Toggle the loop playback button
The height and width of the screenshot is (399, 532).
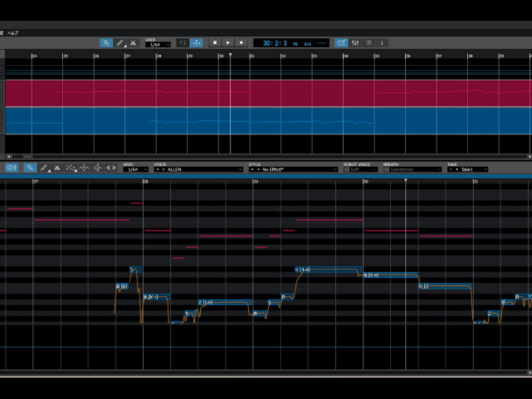click(183, 43)
